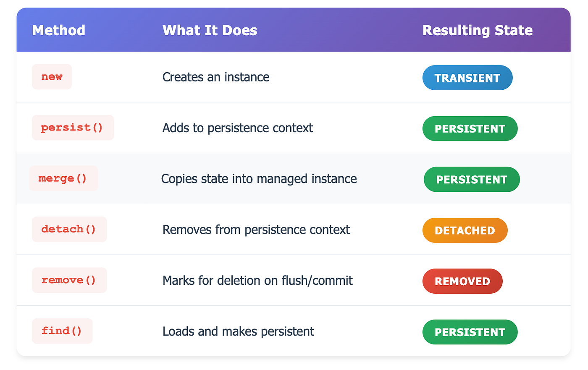Click the "merge()" method badge

[x=63, y=179]
